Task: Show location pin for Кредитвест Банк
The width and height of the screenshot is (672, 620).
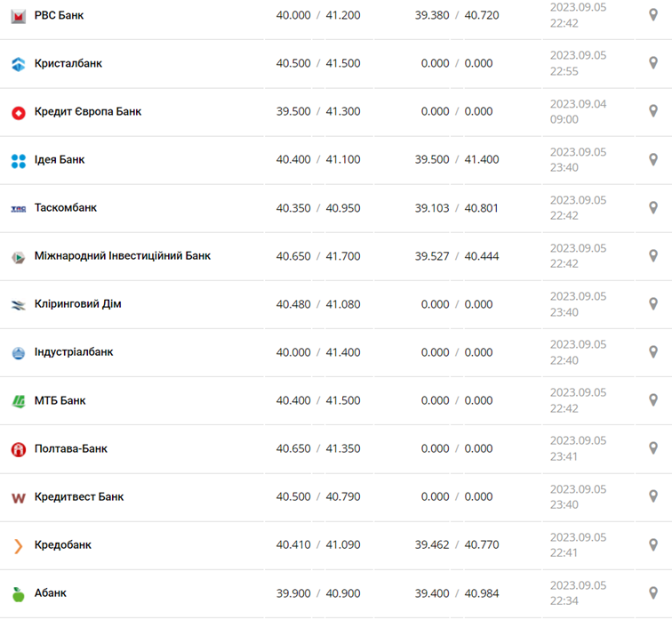Action: pyautogui.click(x=653, y=496)
